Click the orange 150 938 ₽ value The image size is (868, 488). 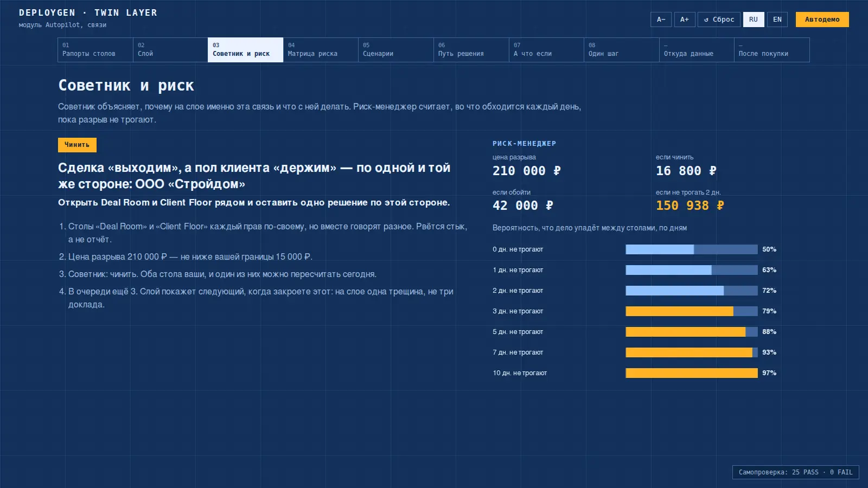(690, 206)
